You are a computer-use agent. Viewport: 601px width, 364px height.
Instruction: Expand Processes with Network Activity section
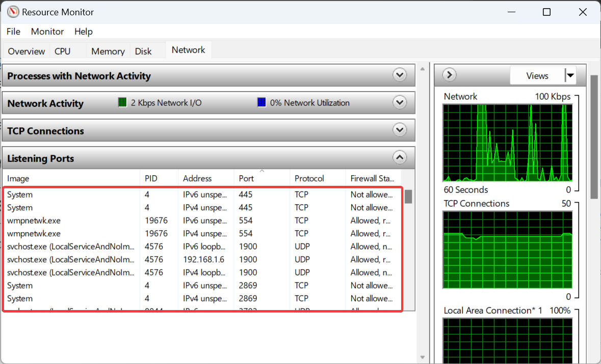coord(399,75)
